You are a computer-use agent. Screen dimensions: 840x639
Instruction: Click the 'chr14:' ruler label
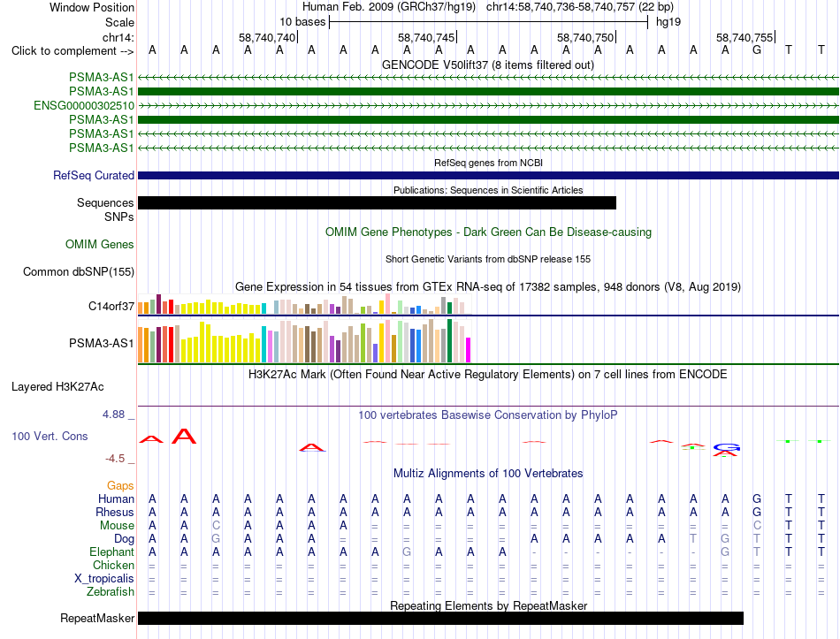[x=118, y=37]
